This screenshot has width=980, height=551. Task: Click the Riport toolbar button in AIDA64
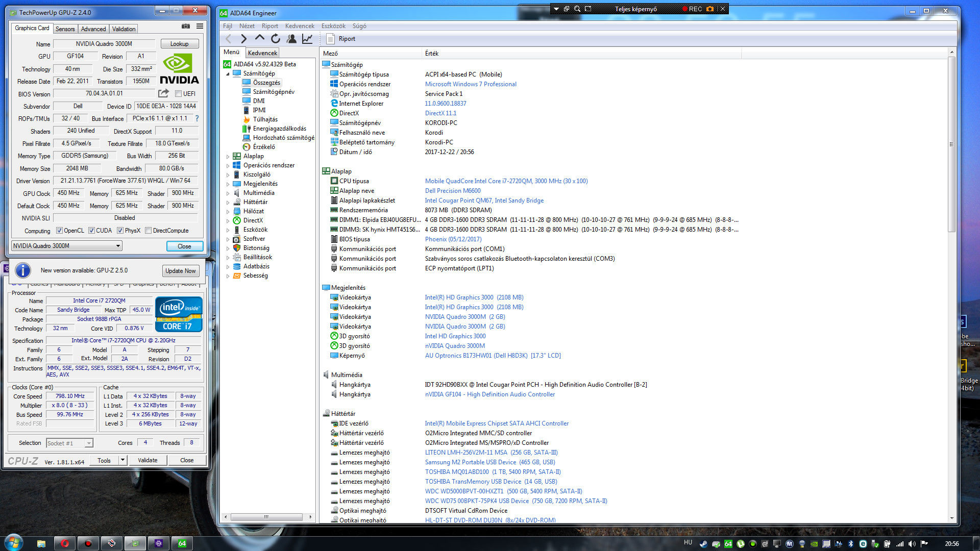(x=340, y=39)
